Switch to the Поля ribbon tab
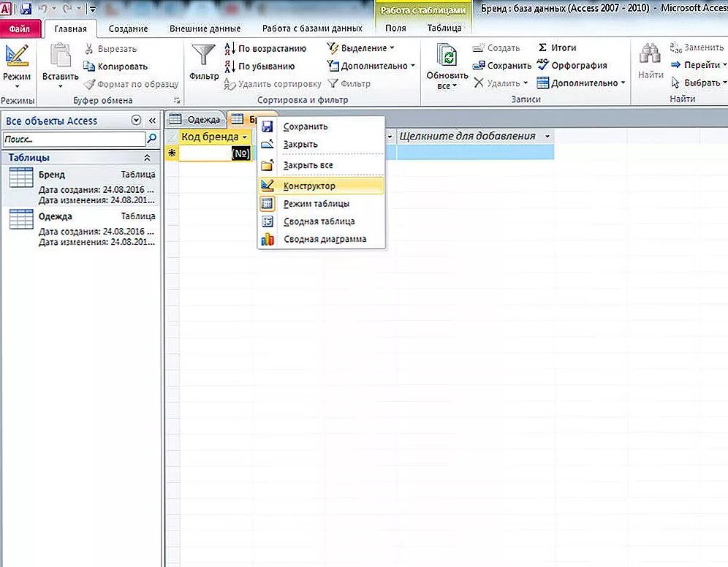Image resolution: width=728 pixels, height=567 pixels. tap(395, 28)
